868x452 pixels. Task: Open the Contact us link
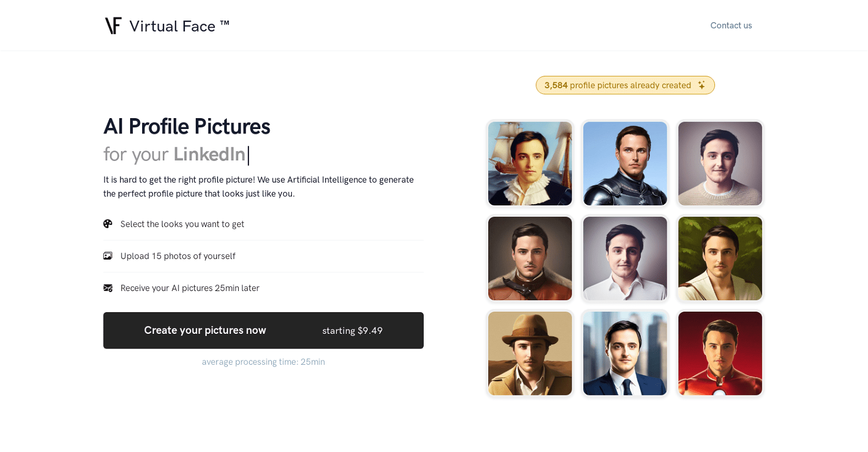point(731,25)
